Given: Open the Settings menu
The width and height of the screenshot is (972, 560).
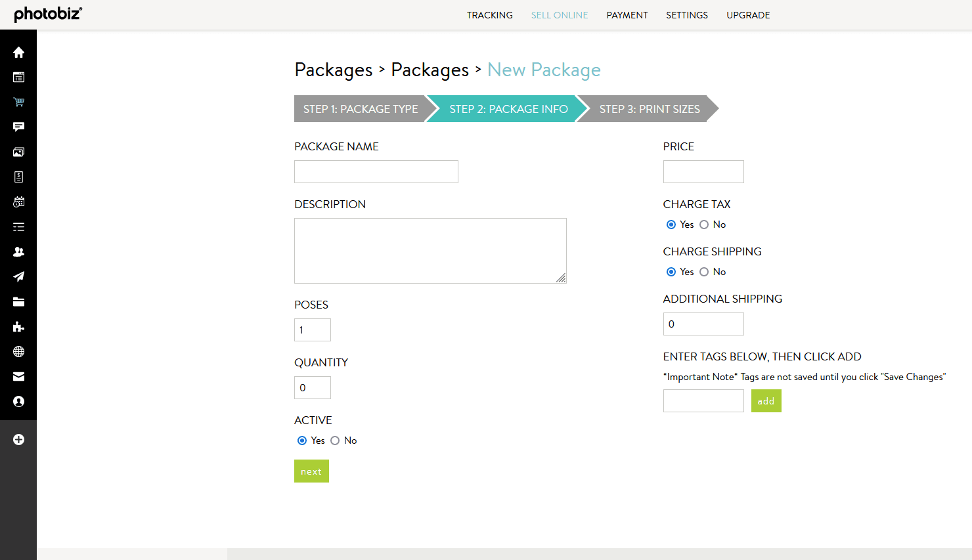Looking at the screenshot, I should (687, 15).
